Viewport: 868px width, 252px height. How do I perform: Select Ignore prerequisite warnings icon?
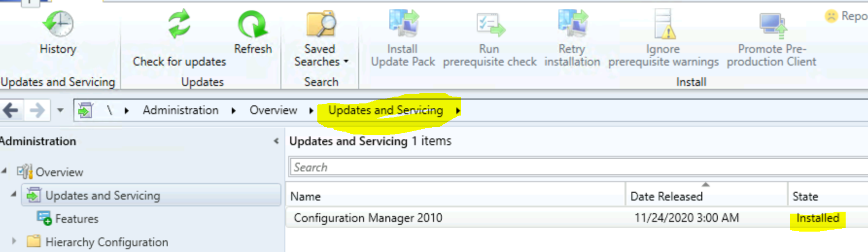664,24
